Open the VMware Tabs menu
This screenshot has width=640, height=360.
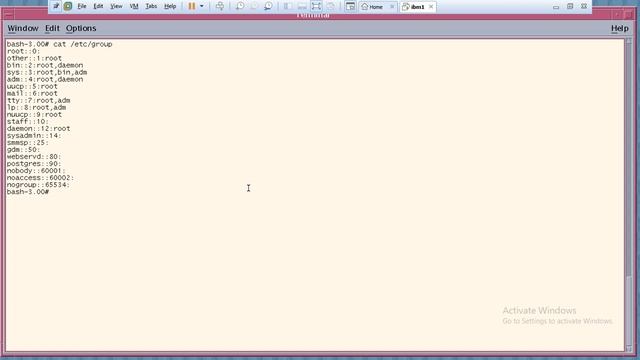(x=151, y=6)
